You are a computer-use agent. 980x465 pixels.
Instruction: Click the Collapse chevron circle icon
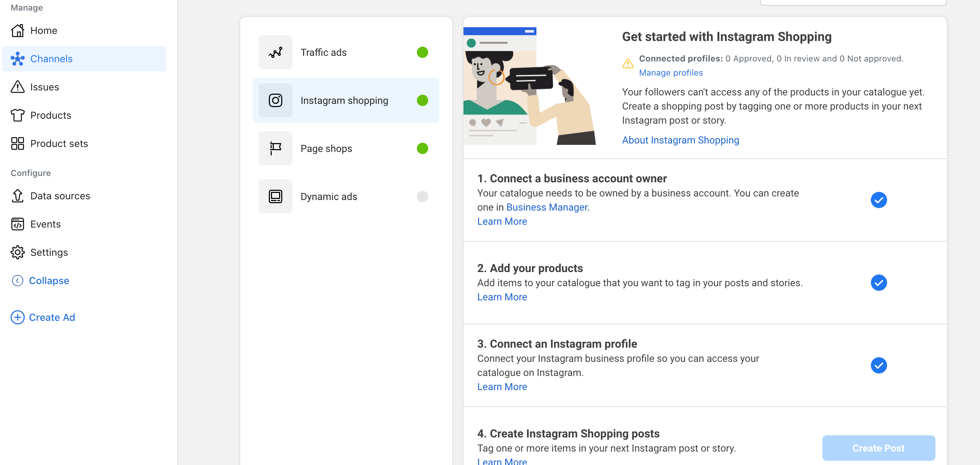click(x=18, y=281)
